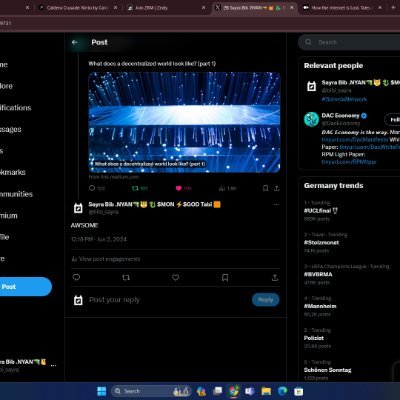Like the AWSOME reply with heart icon
The height and width of the screenshot is (400, 400).
tap(175, 277)
